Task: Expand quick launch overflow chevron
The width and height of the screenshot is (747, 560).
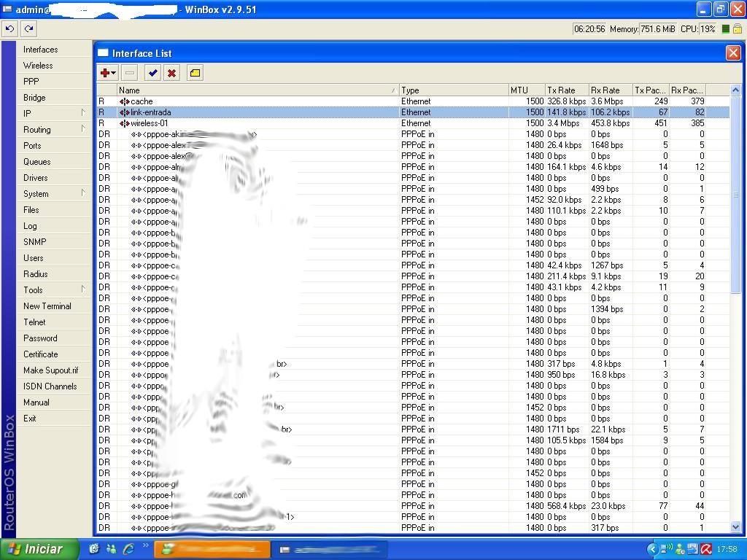Action: point(145,545)
